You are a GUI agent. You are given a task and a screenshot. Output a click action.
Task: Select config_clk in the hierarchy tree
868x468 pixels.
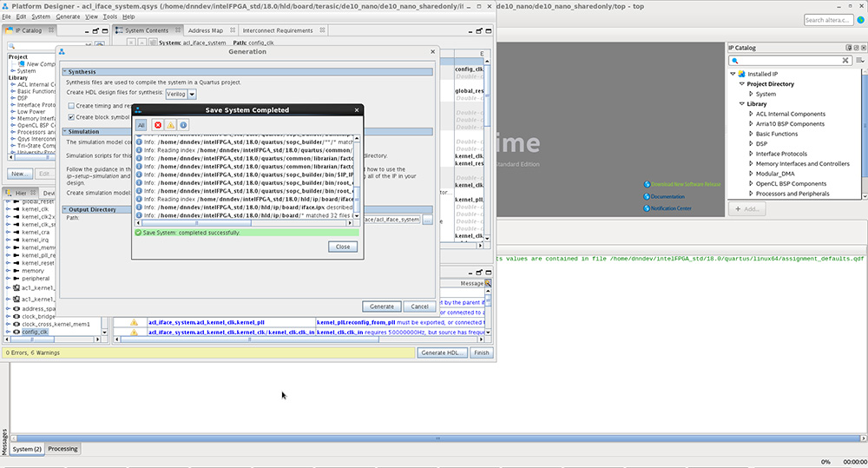[x=35, y=332]
